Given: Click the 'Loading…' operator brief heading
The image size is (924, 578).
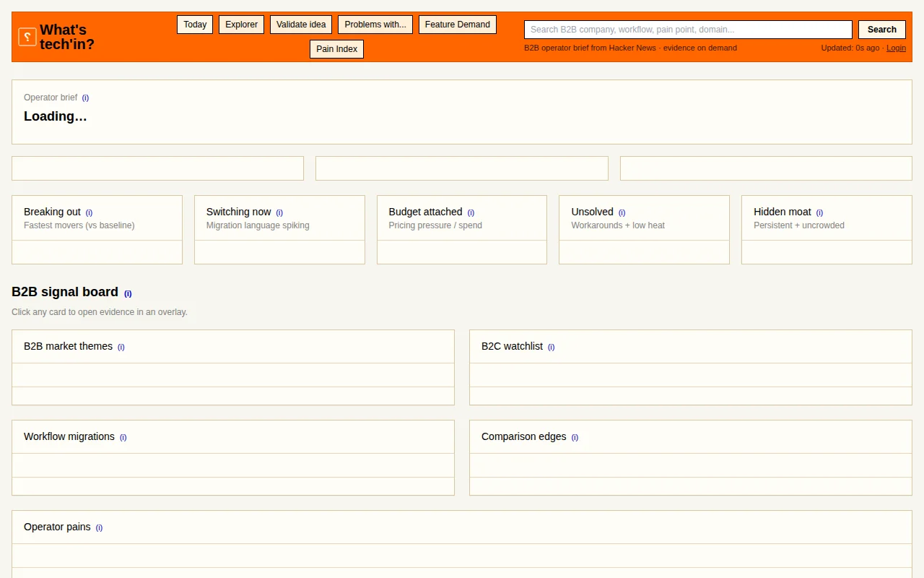Looking at the screenshot, I should click(x=56, y=116).
